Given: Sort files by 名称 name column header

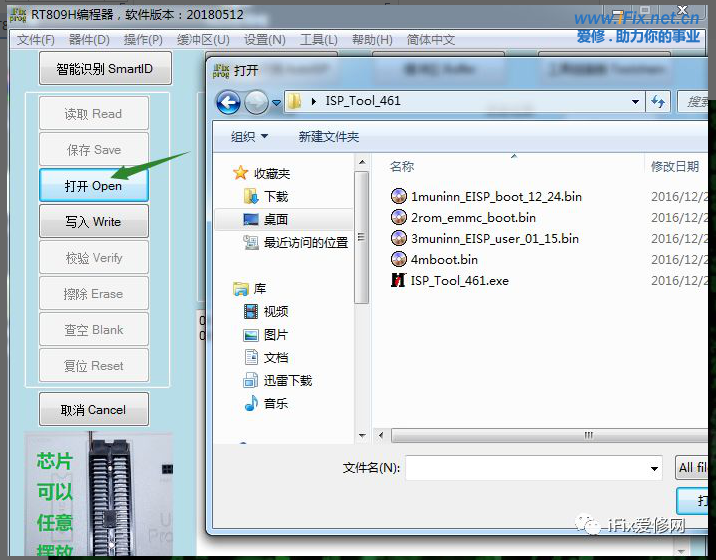Looking at the screenshot, I should (x=402, y=167).
